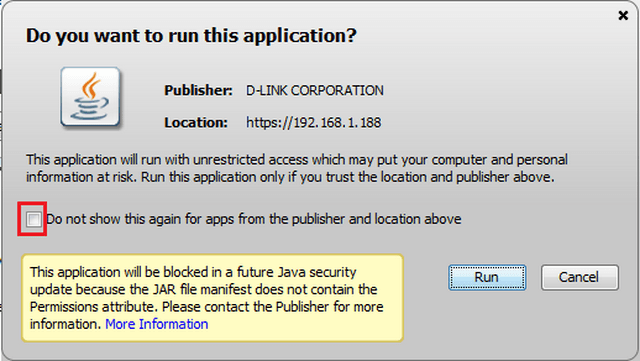The height and width of the screenshot is (361, 640).
Task: Open the More Information link
Action: point(157,324)
